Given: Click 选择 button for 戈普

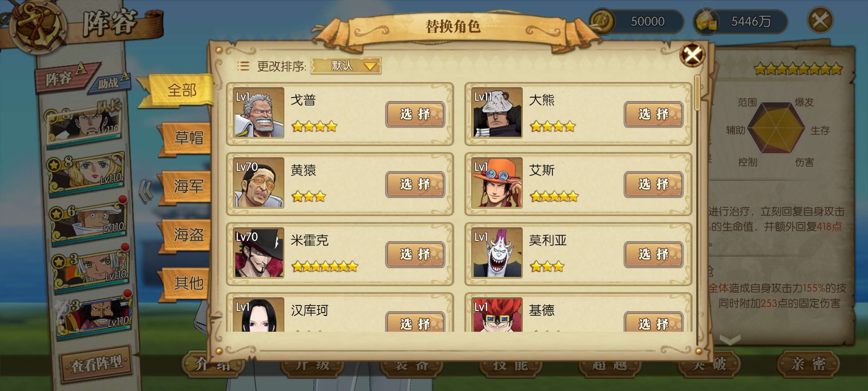Looking at the screenshot, I should (415, 115).
